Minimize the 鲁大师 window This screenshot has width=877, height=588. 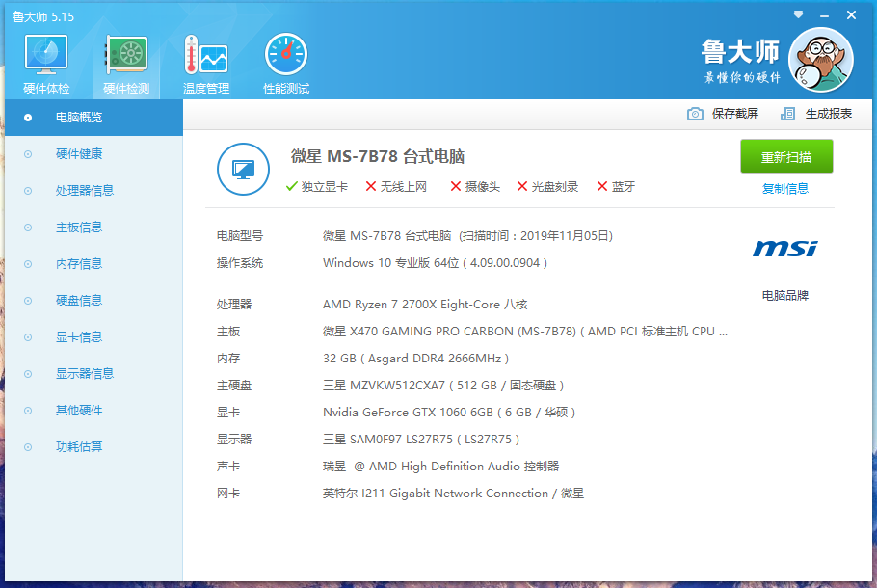[x=824, y=15]
